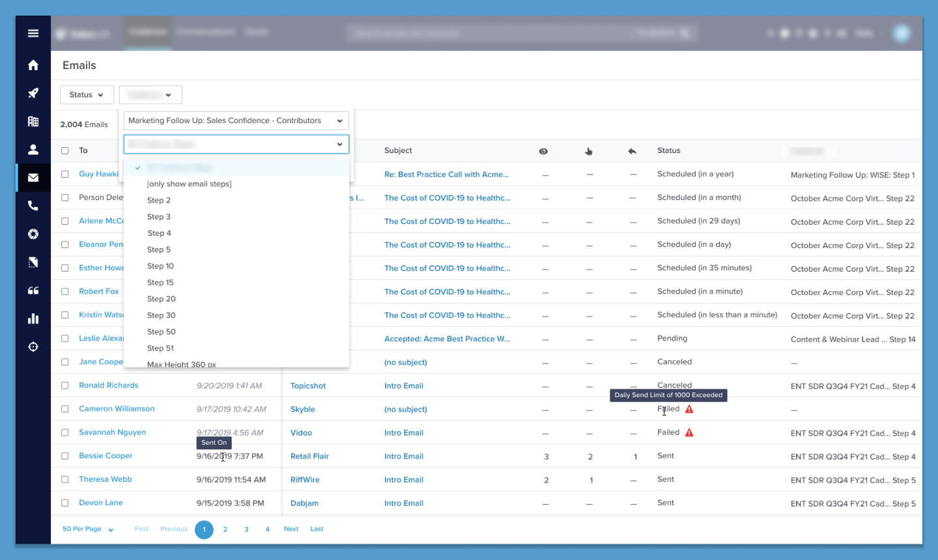This screenshot has height=560, width=938.
Task: Open the Home icon in sidebar
Action: tap(33, 65)
